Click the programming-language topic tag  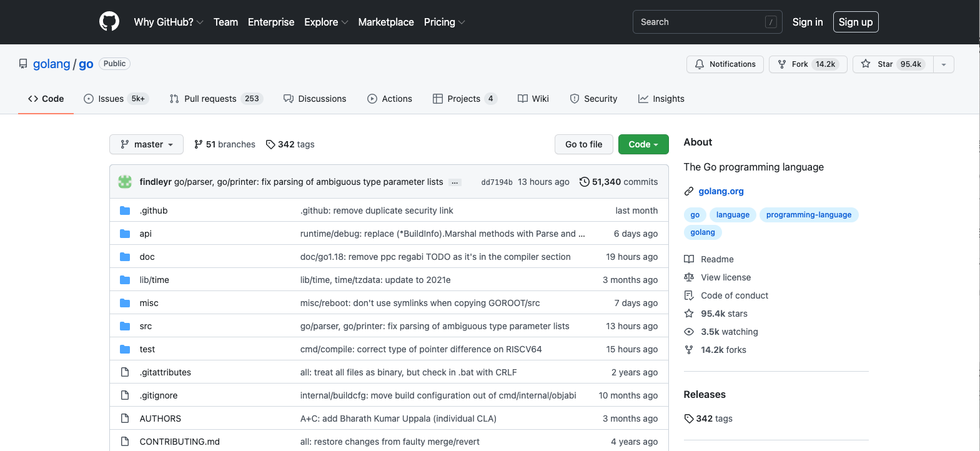tap(809, 215)
